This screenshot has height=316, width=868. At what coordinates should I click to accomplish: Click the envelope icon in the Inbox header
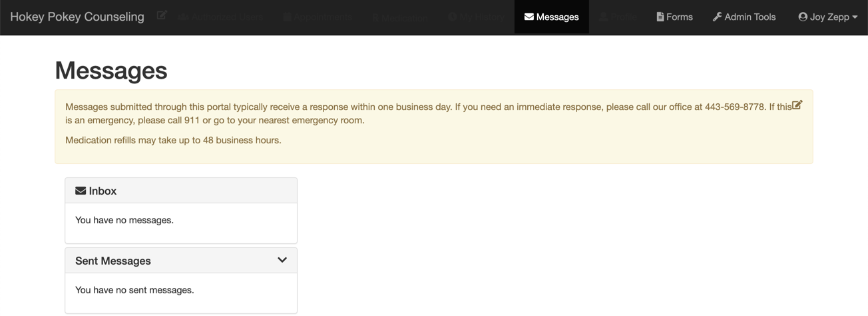[x=81, y=191]
